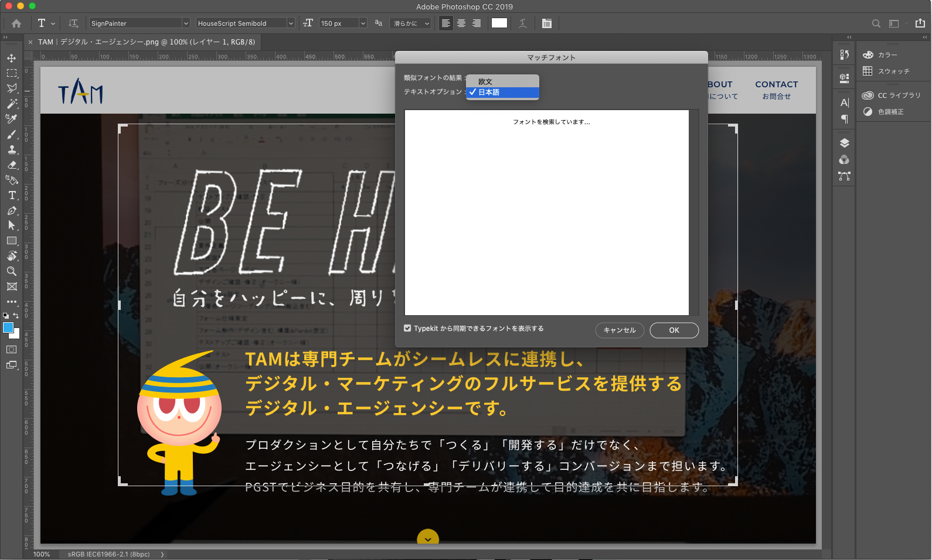Open the History panel icon
This screenshot has width=932, height=560.
click(x=845, y=54)
